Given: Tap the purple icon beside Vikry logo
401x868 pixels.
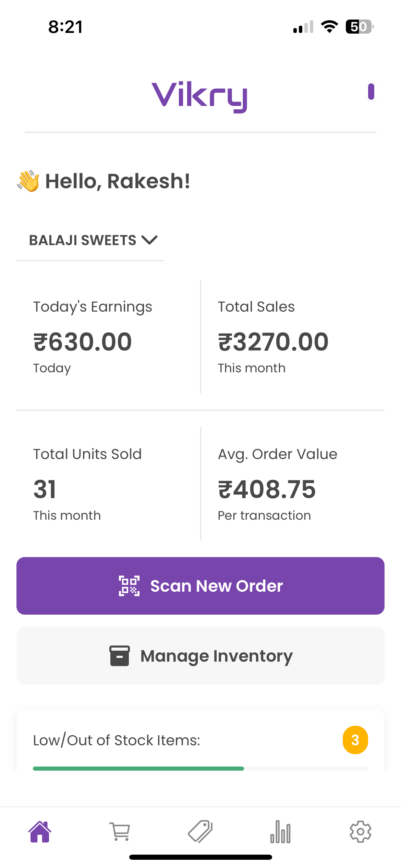Looking at the screenshot, I should pos(371,92).
